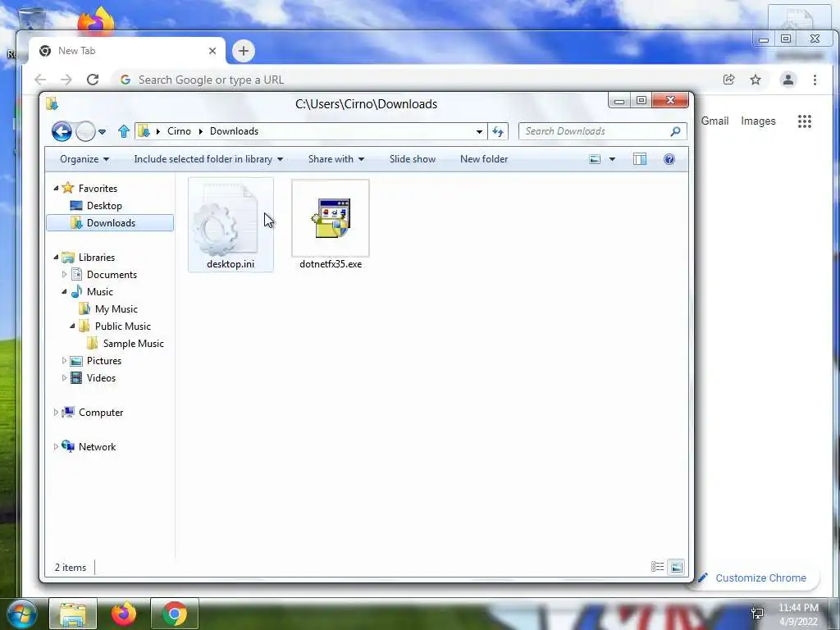Screen dimensions: 840x630
Task: Click the Firefox desktop shortcut icon
Action: (97, 21)
